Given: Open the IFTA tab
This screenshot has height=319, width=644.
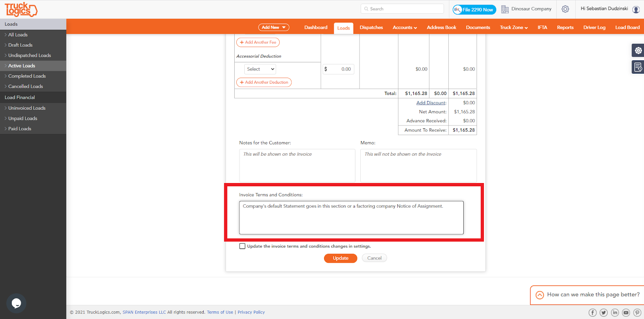Looking at the screenshot, I should [542, 27].
